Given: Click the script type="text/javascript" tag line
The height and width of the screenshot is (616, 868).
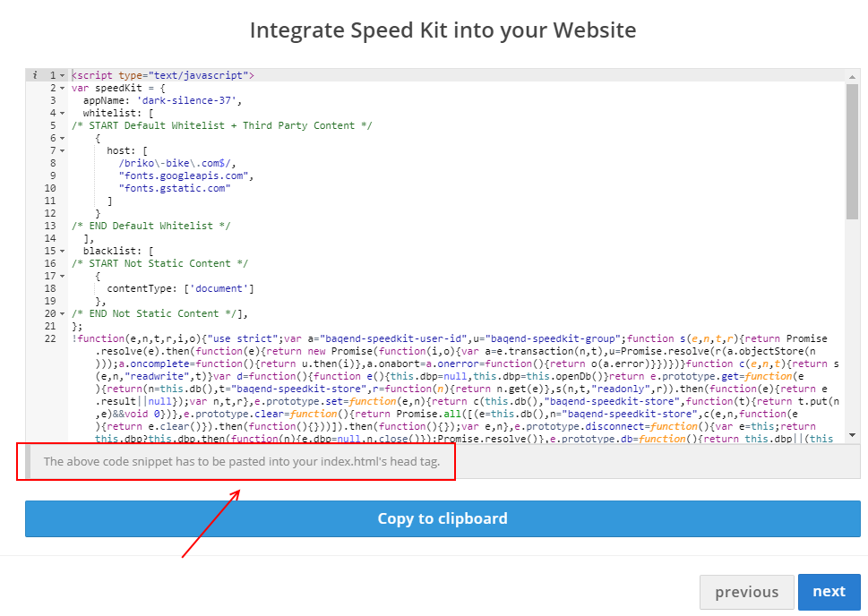Looking at the screenshot, I should pyautogui.click(x=163, y=75).
